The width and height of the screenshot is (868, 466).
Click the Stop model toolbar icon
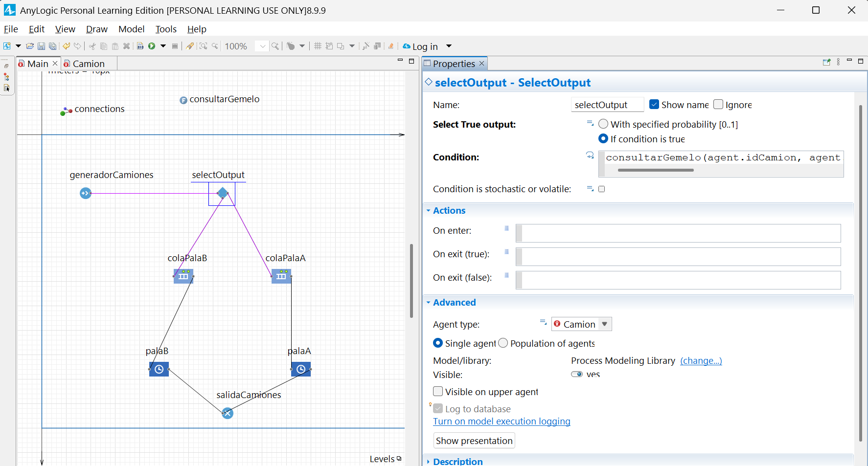175,46
